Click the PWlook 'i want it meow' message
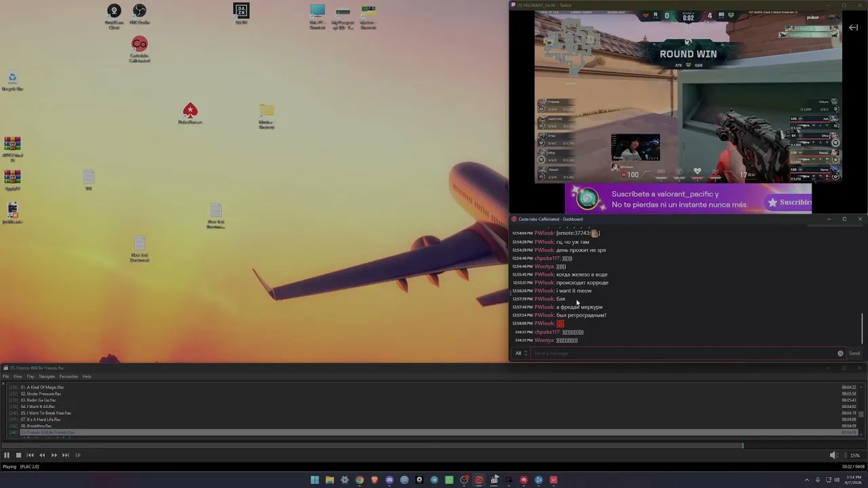868x488 pixels. (x=574, y=291)
